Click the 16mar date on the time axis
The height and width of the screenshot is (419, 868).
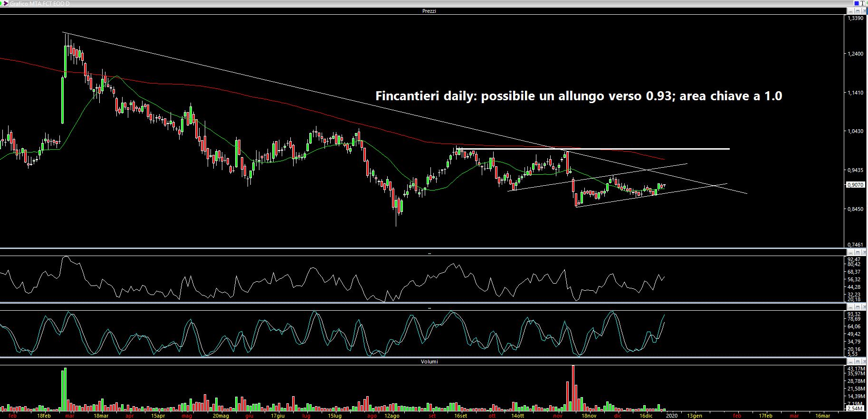click(x=823, y=416)
